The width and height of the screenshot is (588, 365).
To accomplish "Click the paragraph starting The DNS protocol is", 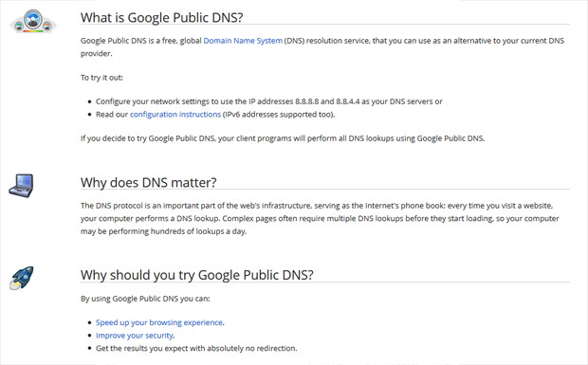I will pyautogui.click(x=320, y=218).
